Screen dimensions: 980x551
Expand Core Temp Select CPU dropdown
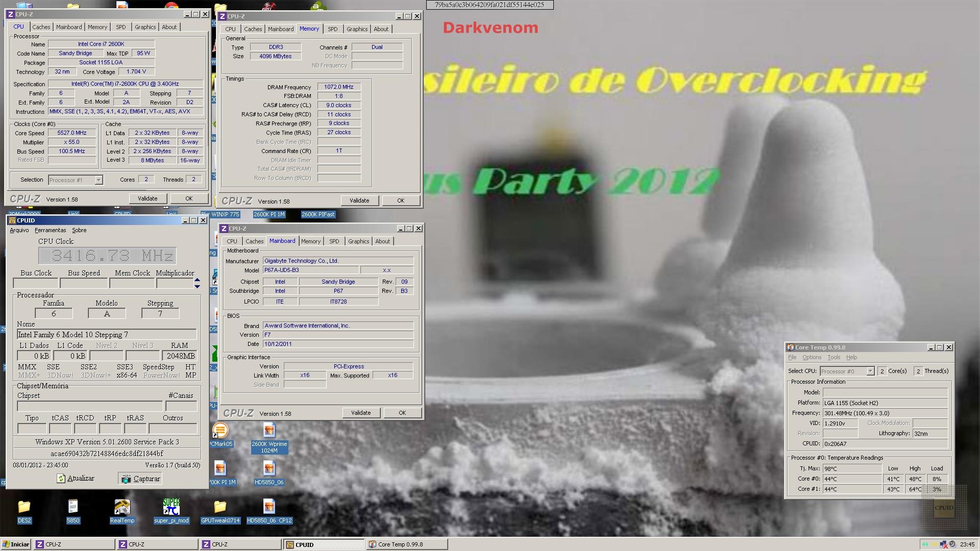(870, 371)
